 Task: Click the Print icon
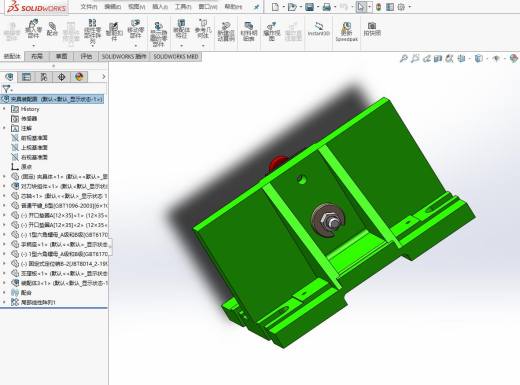[x=327, y=7]
